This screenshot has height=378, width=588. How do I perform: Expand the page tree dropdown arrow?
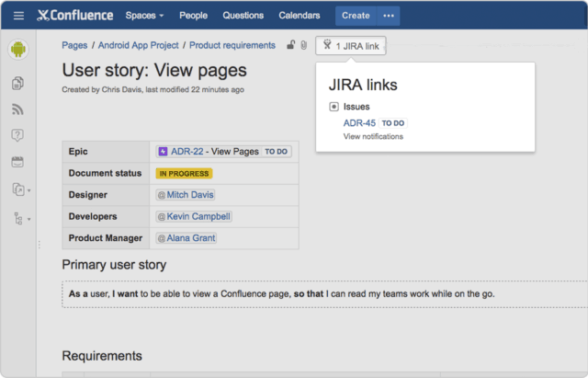pyautogui.click(x=29, y=219)
